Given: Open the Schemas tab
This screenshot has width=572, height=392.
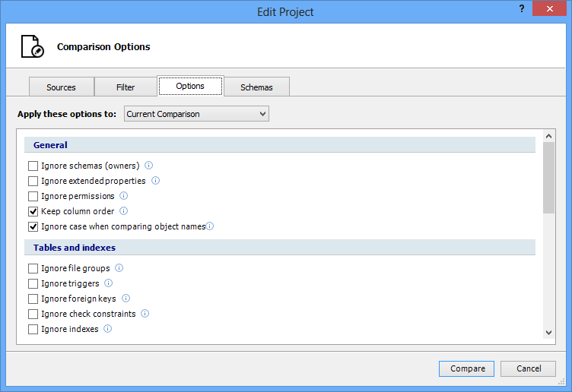Looking at the screenshot, I should coord(256,87).
